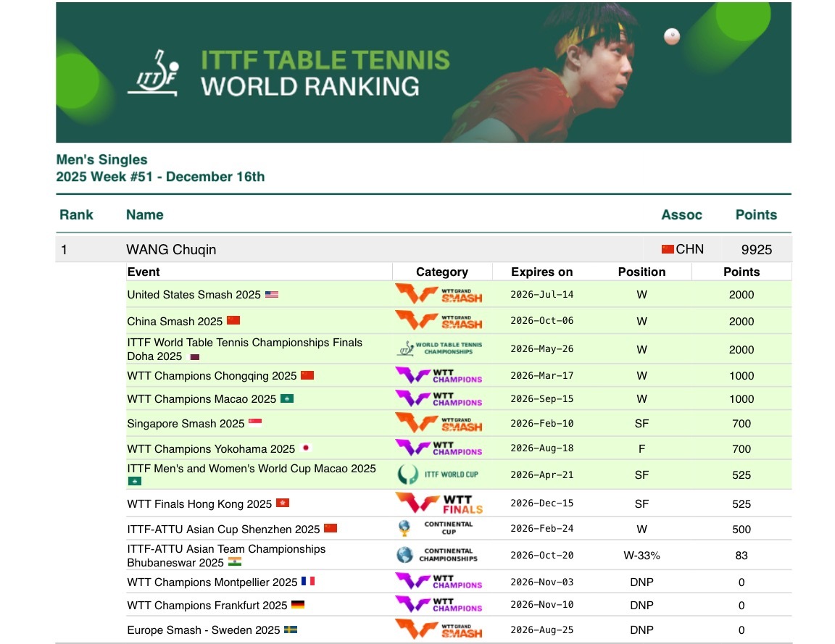
Task: Click the Germany flag after Frankfurt 2025
Action: [298, 605]
